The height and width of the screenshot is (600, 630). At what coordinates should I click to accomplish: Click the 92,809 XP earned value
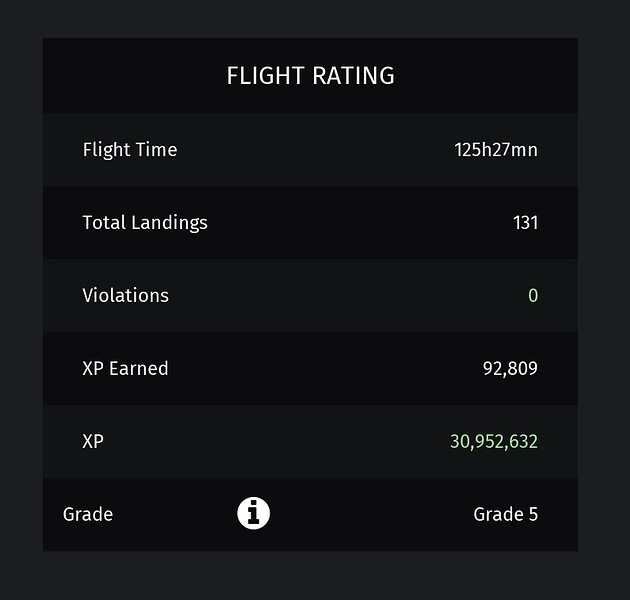click(x=510, y=368)
